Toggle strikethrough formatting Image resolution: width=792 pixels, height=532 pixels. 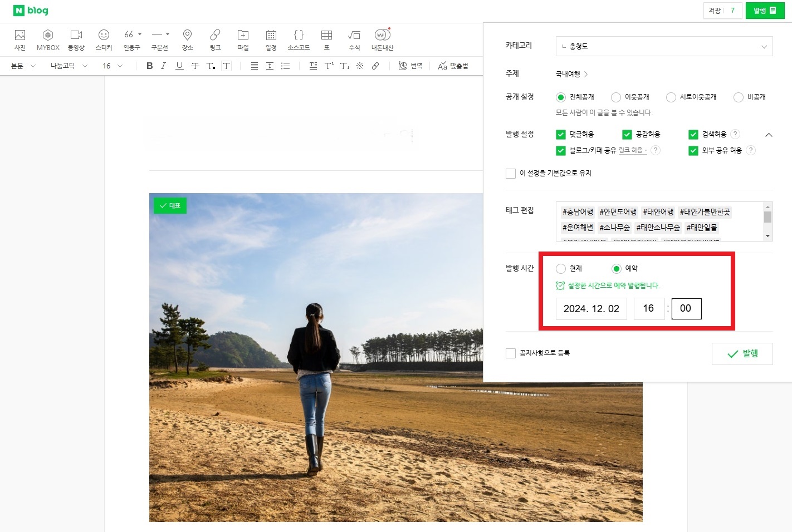click(x=195, y=66)
